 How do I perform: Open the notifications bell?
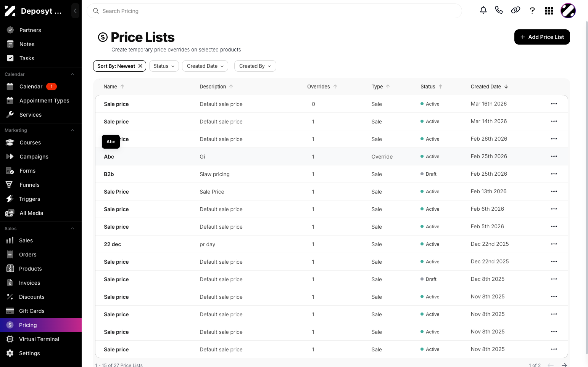pyautogui.click(x=483, y=10)
